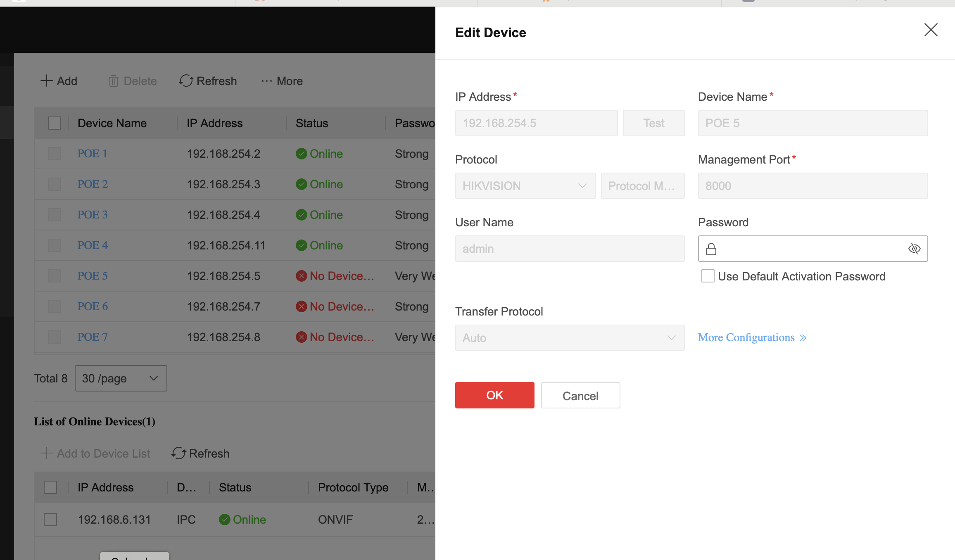955x560 pixels.
Task: Enable Use Default Activation Password checkbox
Action: 708,276
